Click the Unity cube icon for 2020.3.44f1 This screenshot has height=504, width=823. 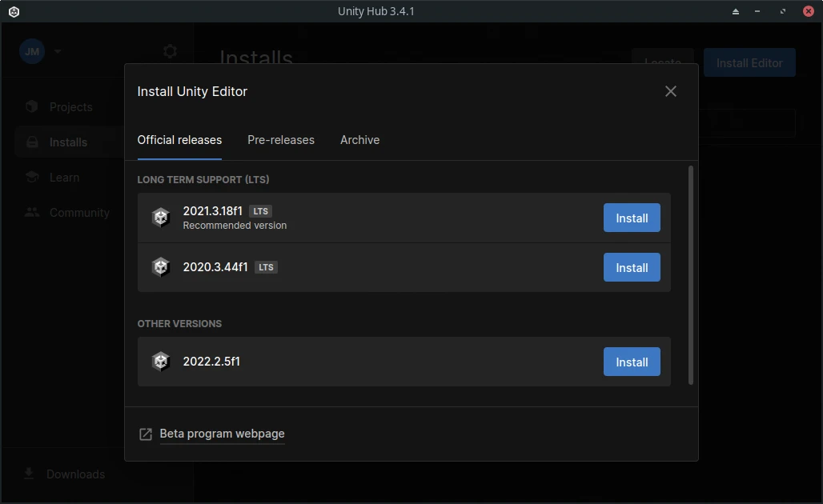coord(161,267)
